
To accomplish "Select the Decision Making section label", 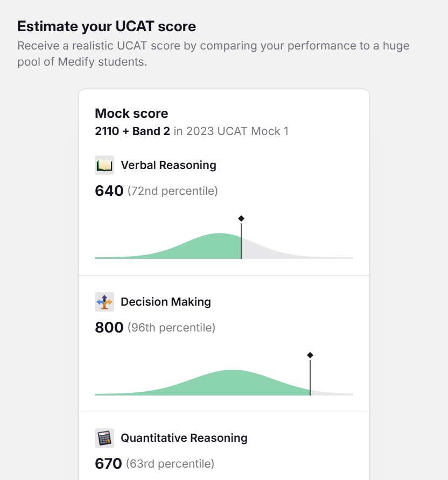I will pos(166,302).
